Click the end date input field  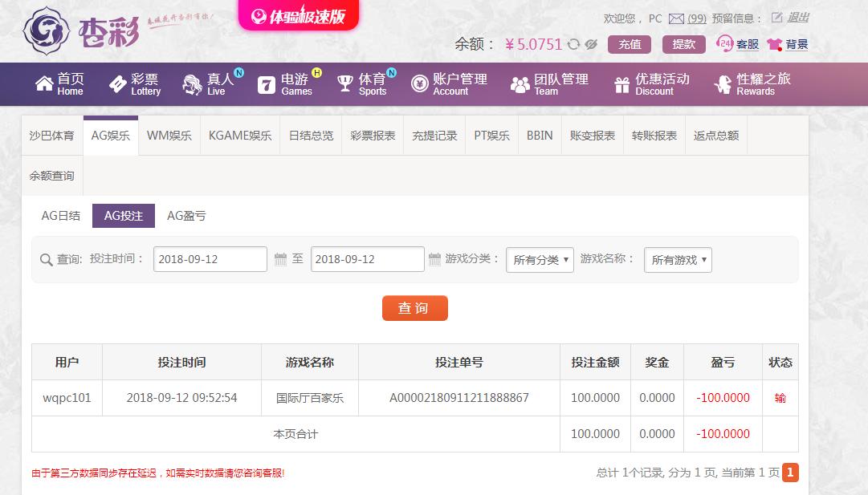[x=368, y=259]
